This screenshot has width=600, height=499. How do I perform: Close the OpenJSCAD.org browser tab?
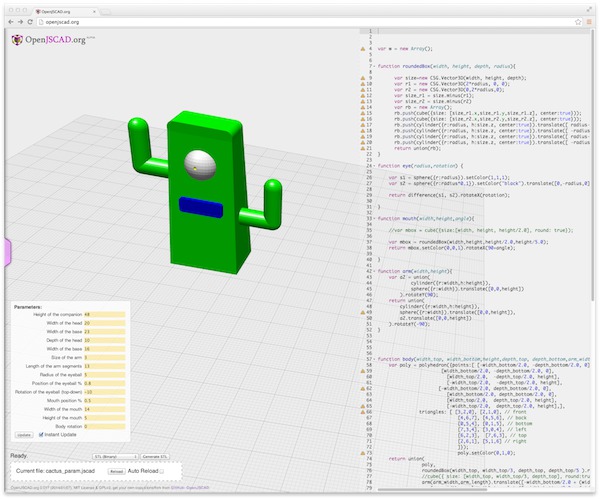click(x=94, y=11)
